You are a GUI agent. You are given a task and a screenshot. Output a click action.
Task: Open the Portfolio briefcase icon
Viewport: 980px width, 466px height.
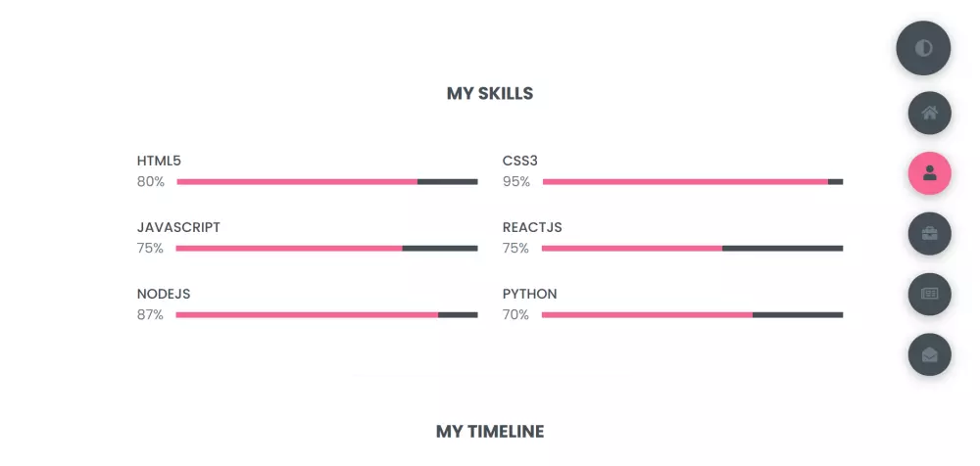point(929,233)
